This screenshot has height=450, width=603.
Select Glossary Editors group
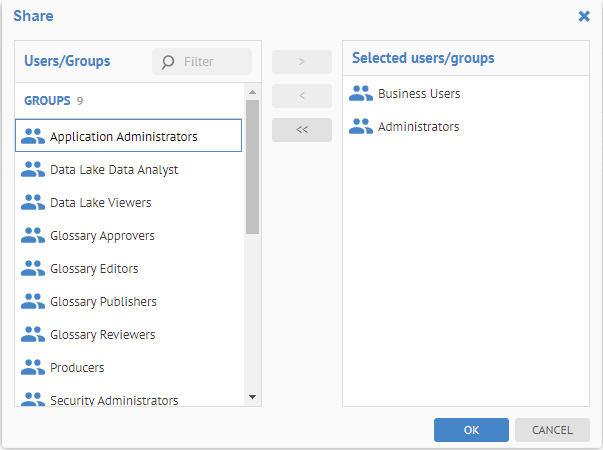94,269
